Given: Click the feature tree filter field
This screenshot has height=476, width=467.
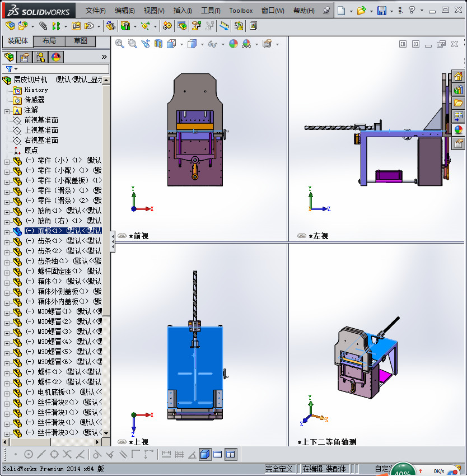Looking at the screenshot, I should pos(62,69).
